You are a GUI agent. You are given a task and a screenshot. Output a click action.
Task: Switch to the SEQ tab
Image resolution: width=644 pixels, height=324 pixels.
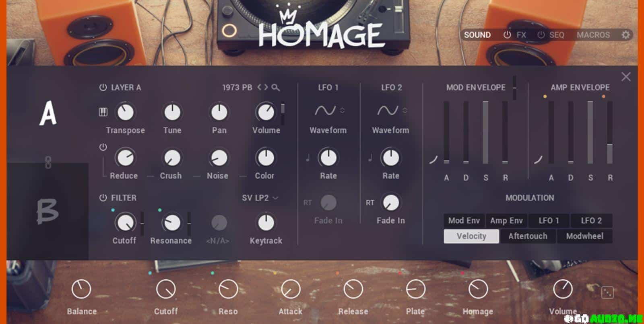click(557, 35)
